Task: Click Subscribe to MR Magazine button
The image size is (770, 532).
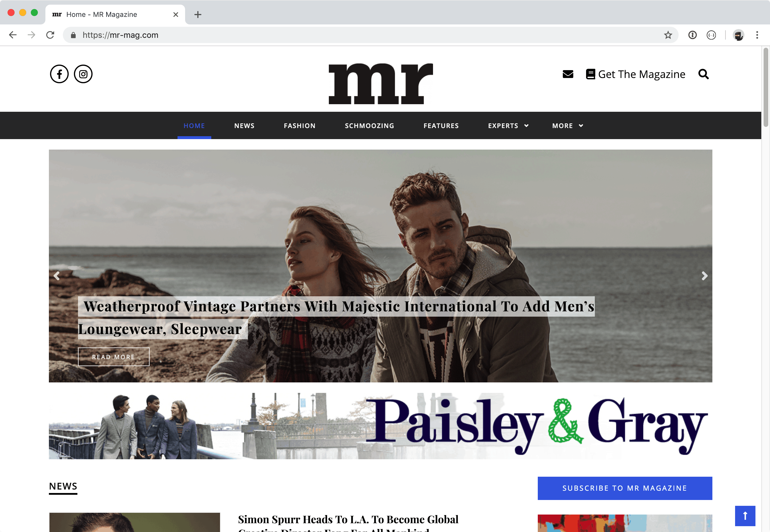Action: click(x=625, y=488)
